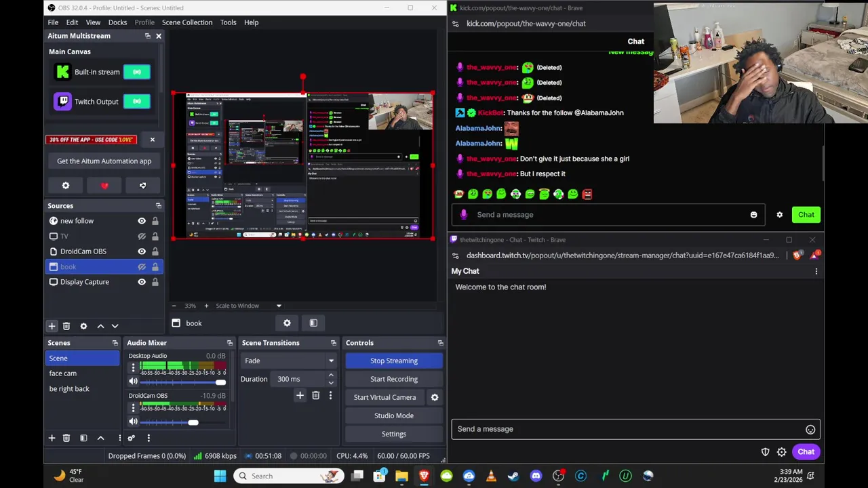This screenshot has height=488, width=868.
Task: Unlock the Display Capture source
Action: pos(155,282)
